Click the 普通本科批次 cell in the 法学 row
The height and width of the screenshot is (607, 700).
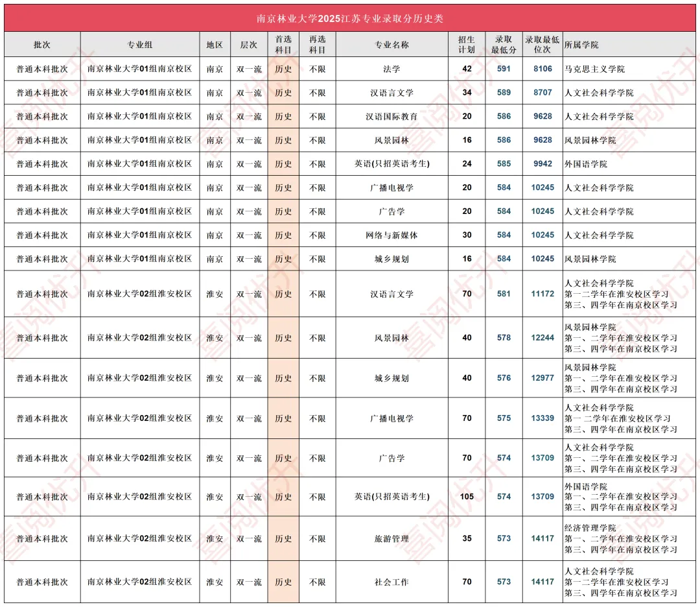coord(42,69)
